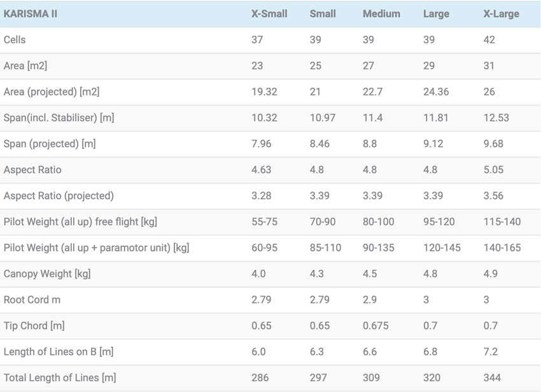Click the Area (projected) [m2] row label

[52, 92]
